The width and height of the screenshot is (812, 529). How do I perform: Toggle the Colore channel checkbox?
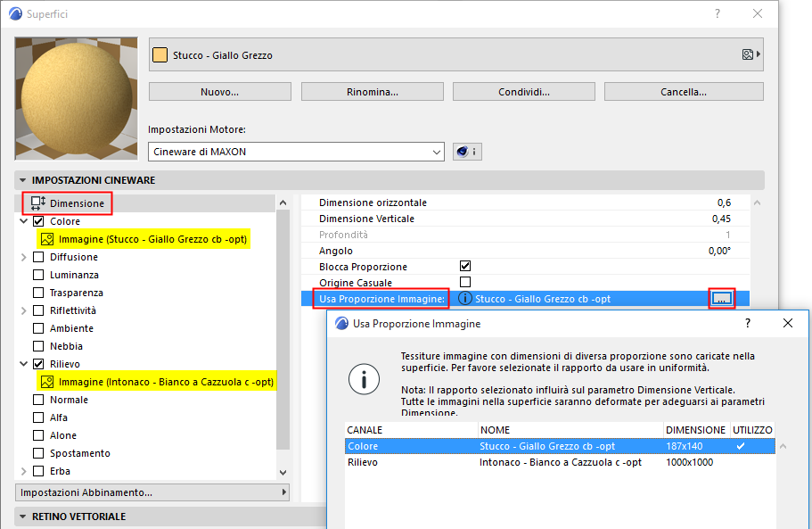pos(38,221)
